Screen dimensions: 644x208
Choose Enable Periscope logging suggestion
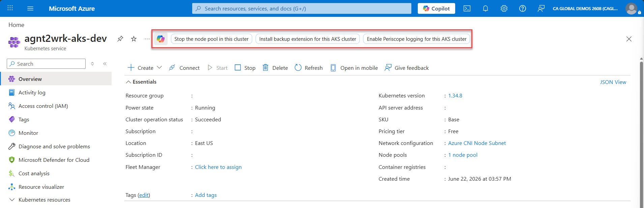(417, 39)
